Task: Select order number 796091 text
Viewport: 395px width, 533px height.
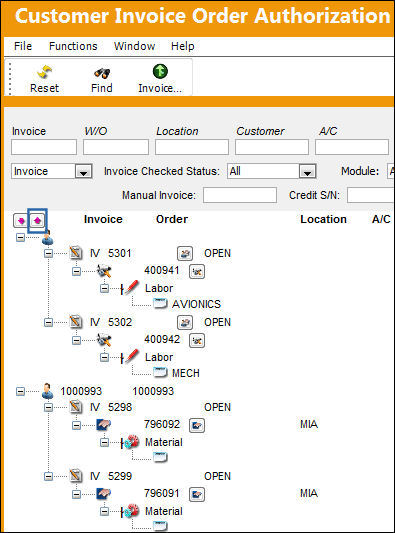Action: point(161,493)
